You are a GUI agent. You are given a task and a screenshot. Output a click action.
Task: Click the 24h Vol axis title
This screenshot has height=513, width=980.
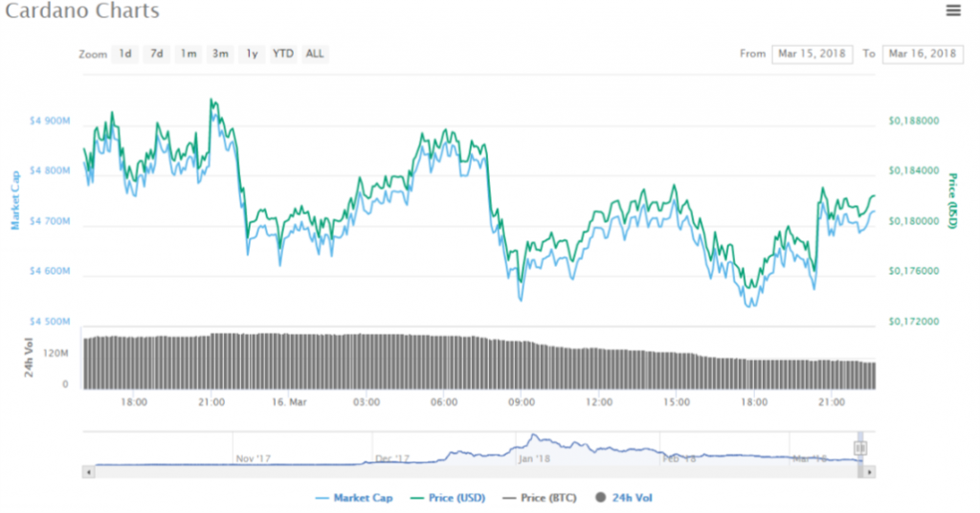(x=29, y=357)
